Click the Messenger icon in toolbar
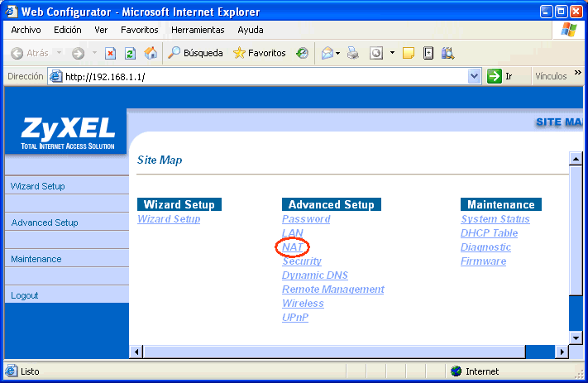The image size is (588, 383). 428,53
